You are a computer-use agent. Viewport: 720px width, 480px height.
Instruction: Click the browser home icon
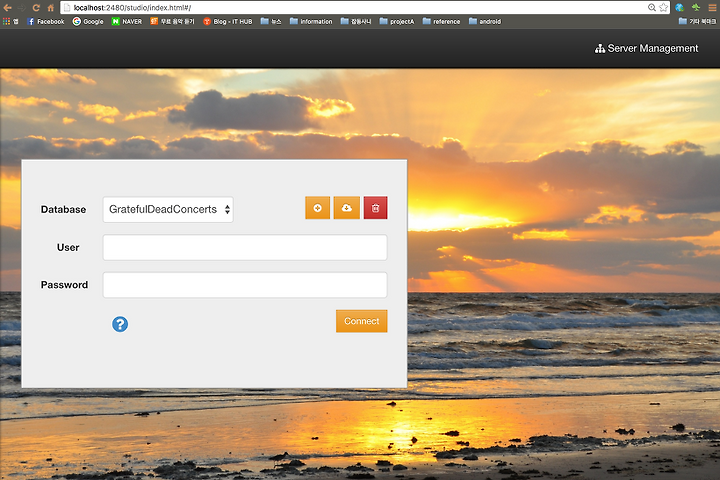(51, 7)
